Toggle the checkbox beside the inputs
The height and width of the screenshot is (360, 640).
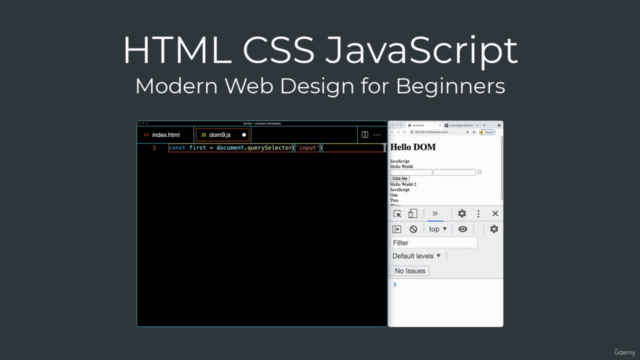pos(480,172)
